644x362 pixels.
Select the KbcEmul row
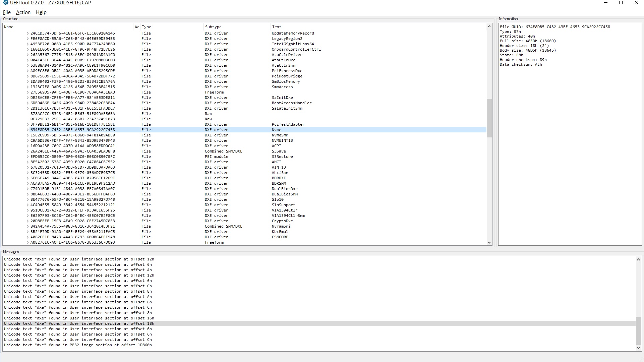point(245,232)
